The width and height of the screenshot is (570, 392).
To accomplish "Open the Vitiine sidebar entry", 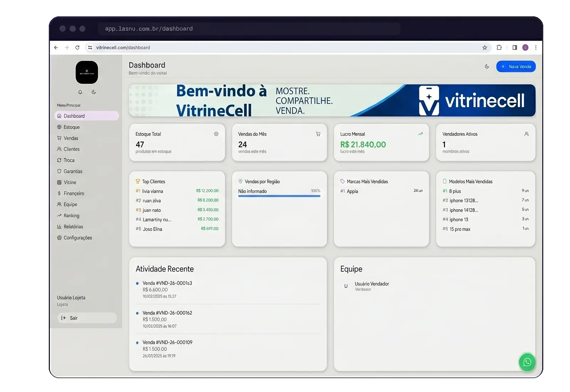I will [87, 182].
